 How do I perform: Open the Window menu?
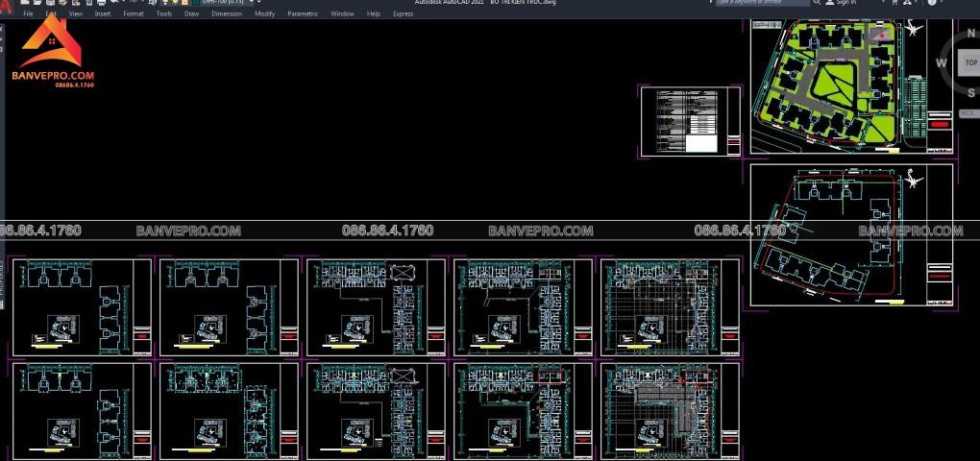click(x=342, y=13)
